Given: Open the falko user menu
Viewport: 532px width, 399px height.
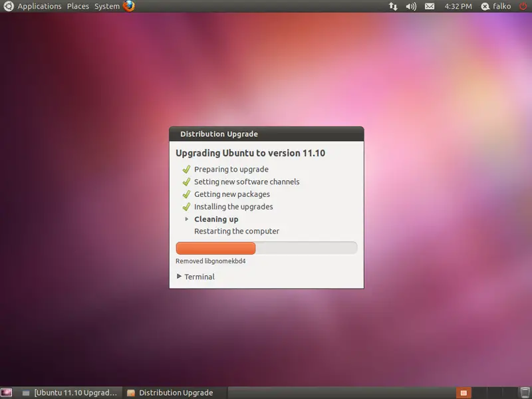Looking at the screenshot, I should click(496, 7).
